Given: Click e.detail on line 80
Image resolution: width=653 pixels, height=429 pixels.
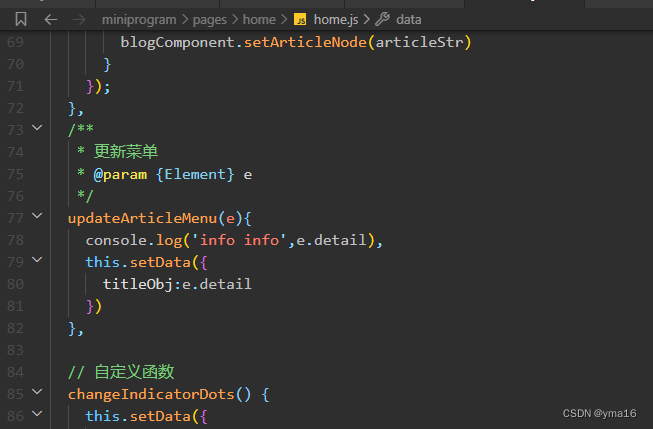Looking at the screenshot, I should click(x=217, y=284).
